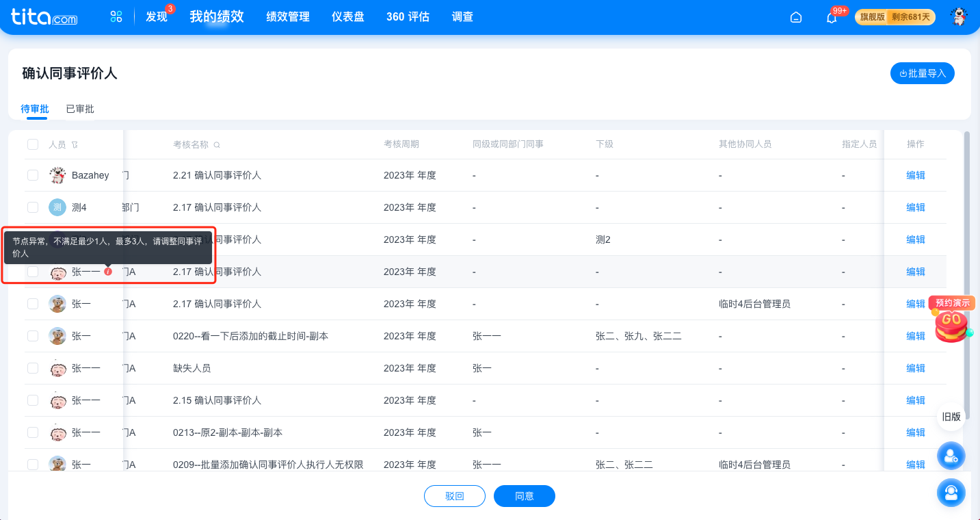Click the home icon in top bar
The image size is (980, 520).
pos(796,17)
